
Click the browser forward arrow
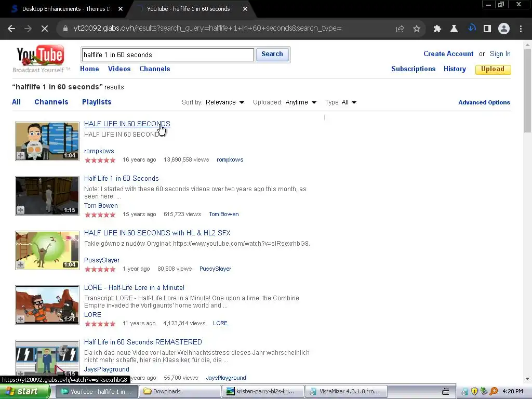(x=28, y=29)
